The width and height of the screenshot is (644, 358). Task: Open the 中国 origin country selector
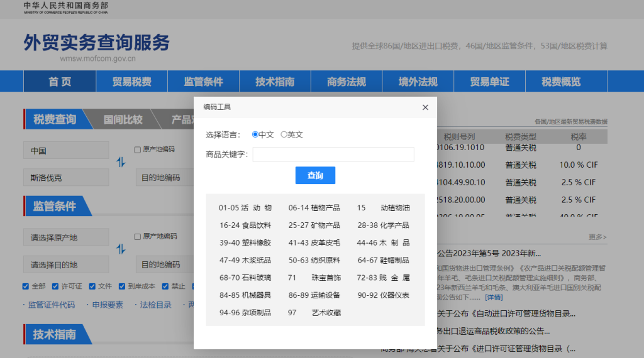pyautogui.click(x=66, y=151)
